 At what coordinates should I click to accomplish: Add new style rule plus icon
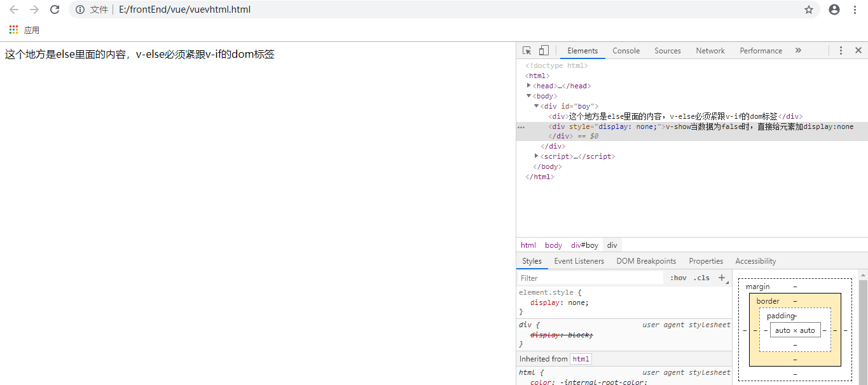(722, 278)
